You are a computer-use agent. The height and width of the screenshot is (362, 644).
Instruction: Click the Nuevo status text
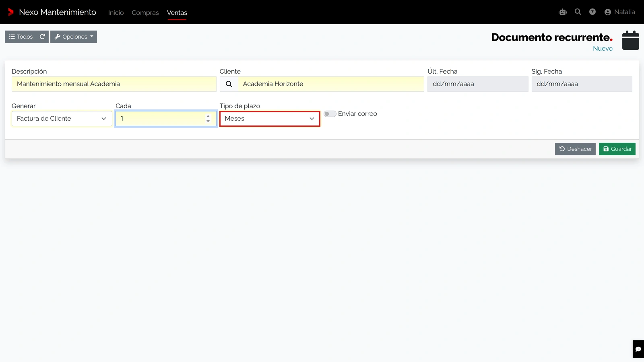[603, 48]
